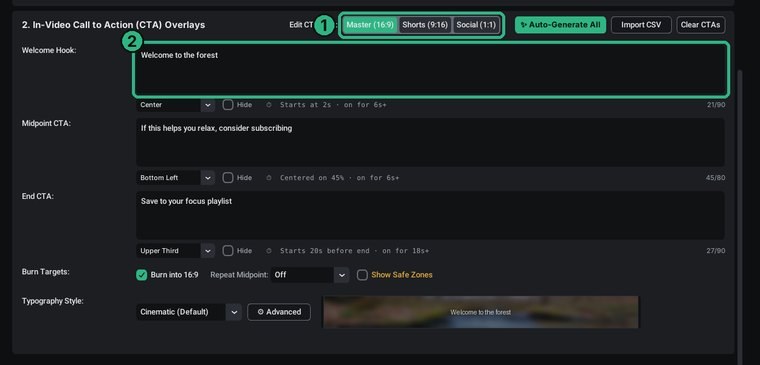Click gear icon on Advanced button
The width and height of the screenshot is (760, 365).
tap(260, 312)
